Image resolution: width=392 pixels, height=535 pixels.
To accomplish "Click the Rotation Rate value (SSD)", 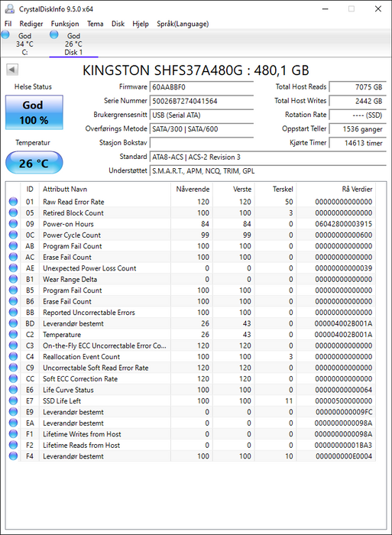I will pos(358,115).
